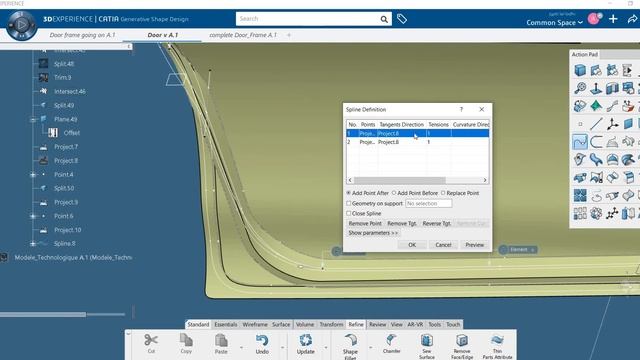Open 'Door frame going on A.1' tab
Screen dimensions: 640x360
(x=82, y=35)
